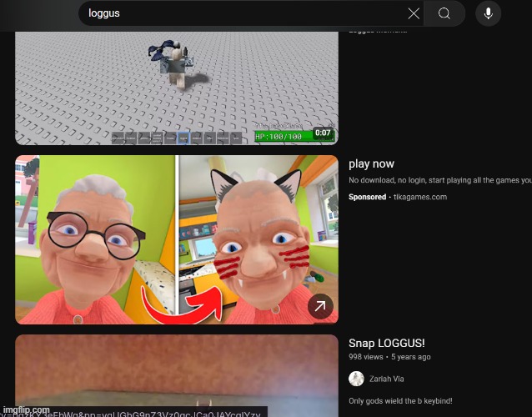Visit the tikagames.com sponsor link
The image size is (532, 417).
coord(419,198)
